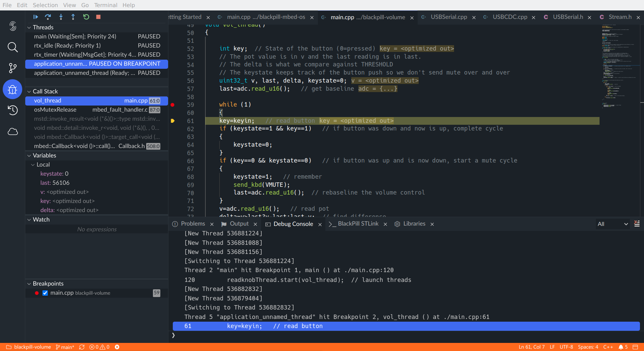Open the All filter dropdown
Viewport: 644px width, 351px height.
pyautogui.click(x=612, y=224)
